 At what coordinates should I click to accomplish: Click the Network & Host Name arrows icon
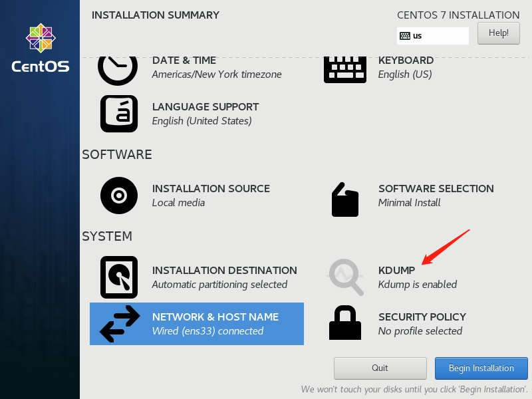click(120, 324)
